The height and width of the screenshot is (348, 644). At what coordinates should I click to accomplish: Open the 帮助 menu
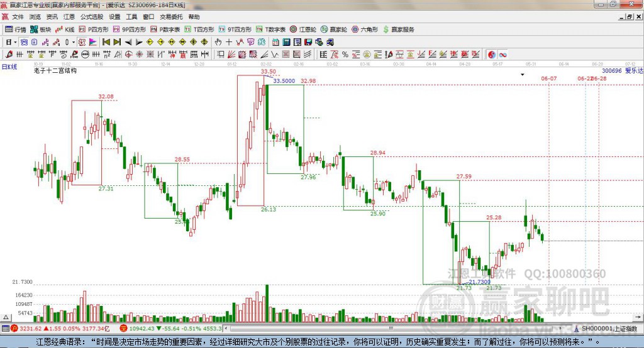point(194,17)
